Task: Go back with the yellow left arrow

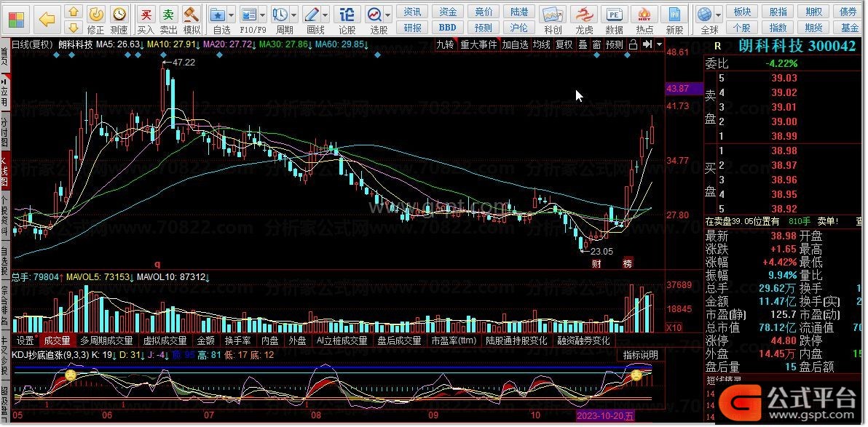Action: [x=47, y=20]
